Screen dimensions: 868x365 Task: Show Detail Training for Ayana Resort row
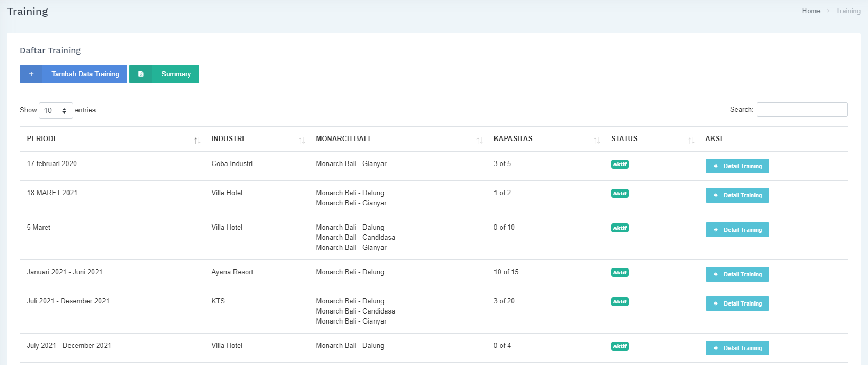(737, 274)
